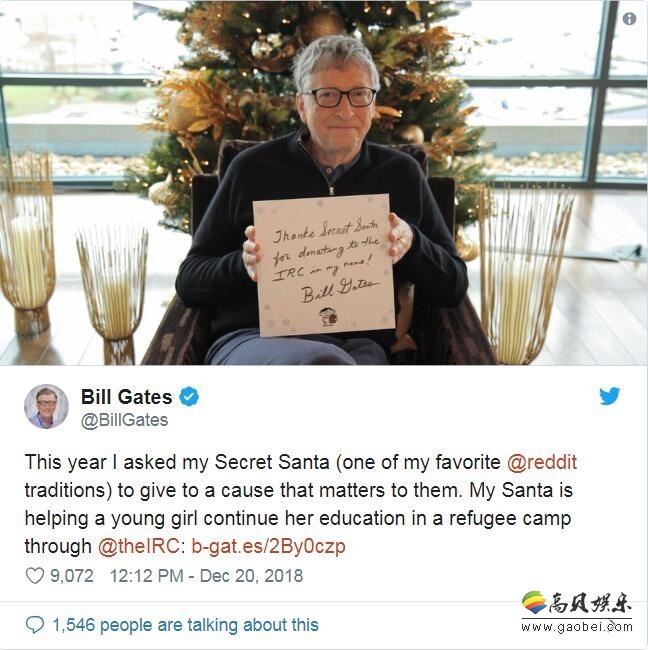The image size is (648, 650).
Task: Click the Chinese watermark text logo
Action: click(x=590, y=603)
